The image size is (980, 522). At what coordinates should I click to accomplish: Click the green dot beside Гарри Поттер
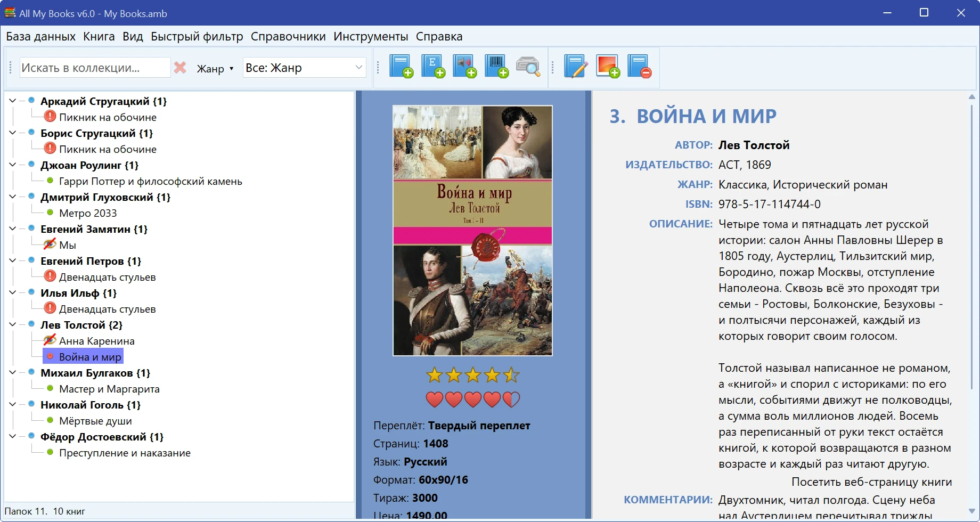[50, 181]
